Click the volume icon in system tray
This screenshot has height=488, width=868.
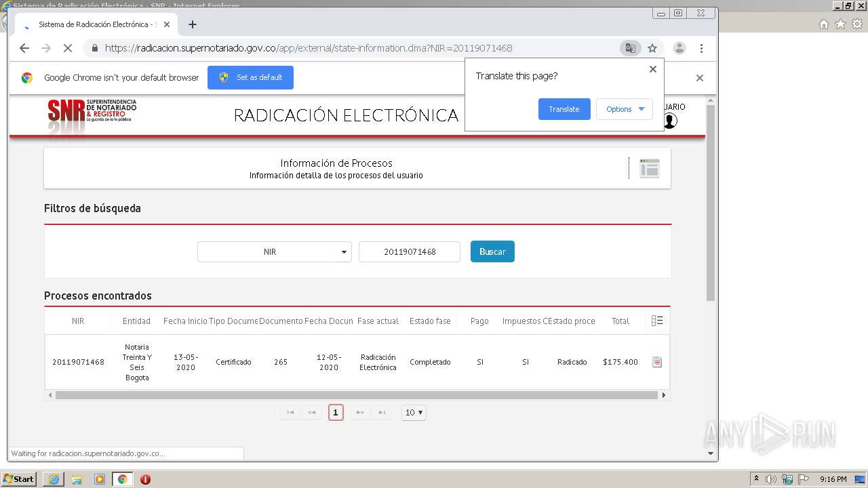pos(771,479)
